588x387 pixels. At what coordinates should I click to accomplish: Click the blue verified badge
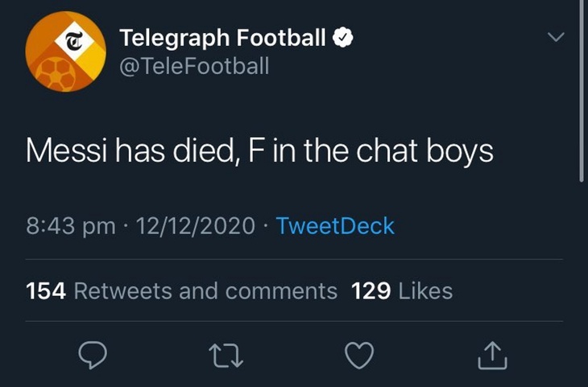(x=342, y=38)
